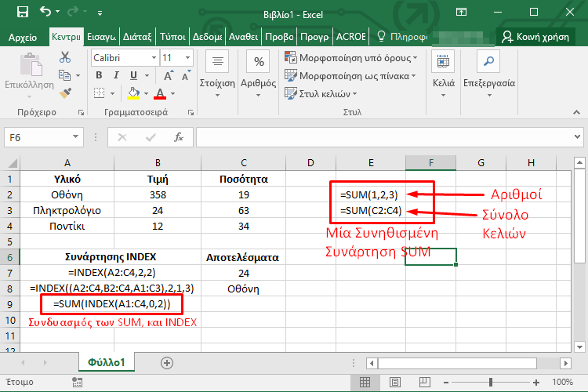This screenshot has height=392, width=588.
Task: Switch to the Αναθεώρηση ribbon tab
Action: 243,37
